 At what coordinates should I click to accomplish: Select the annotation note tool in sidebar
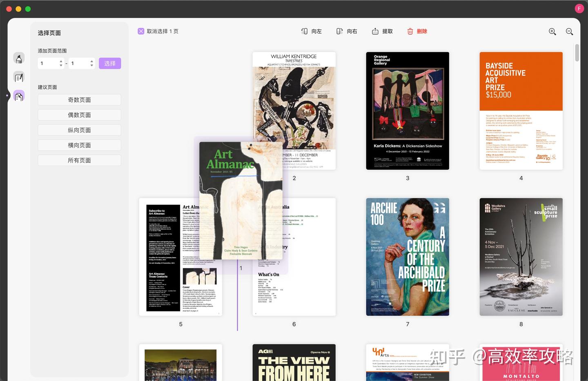(x=19, y=77)
